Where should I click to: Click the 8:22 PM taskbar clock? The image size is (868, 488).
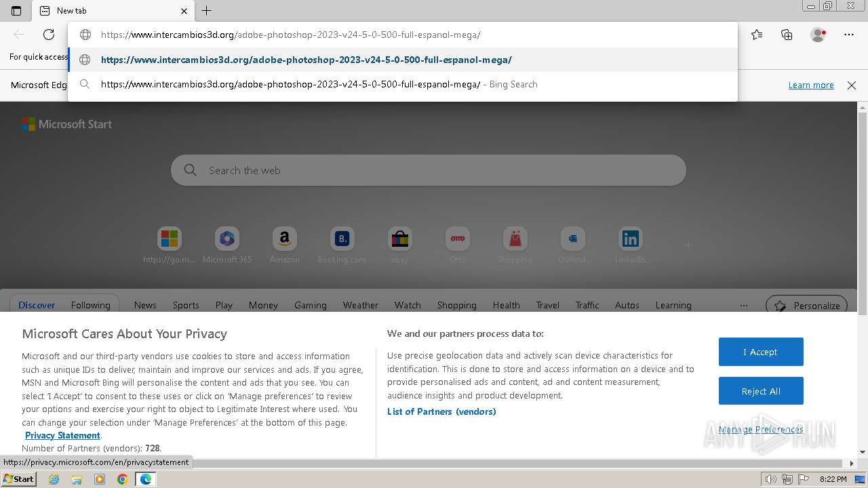833,479
